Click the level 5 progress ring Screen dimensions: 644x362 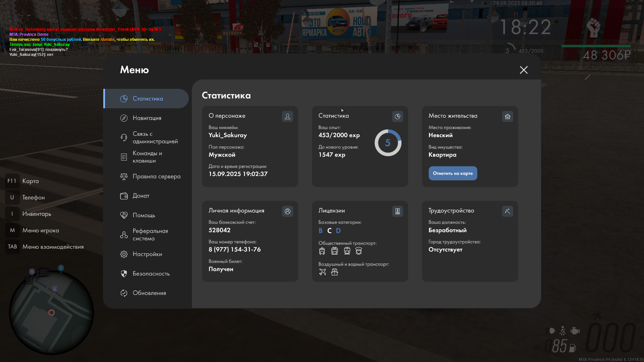pyautogui.click(x=388, y=143)
